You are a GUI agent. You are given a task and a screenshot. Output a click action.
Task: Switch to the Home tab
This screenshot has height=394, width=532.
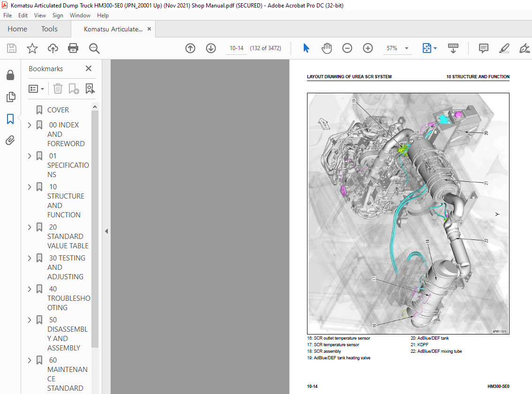click(x=17, y=29)
